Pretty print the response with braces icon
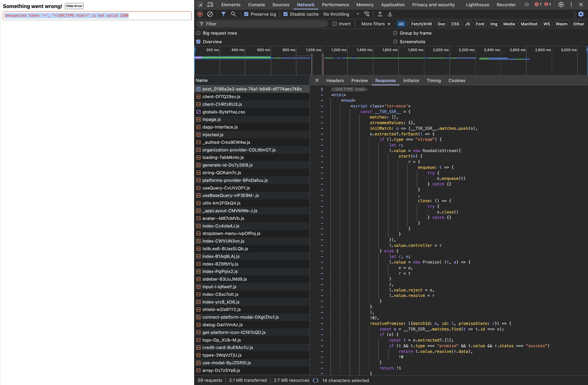 click(x=316, y=380)
